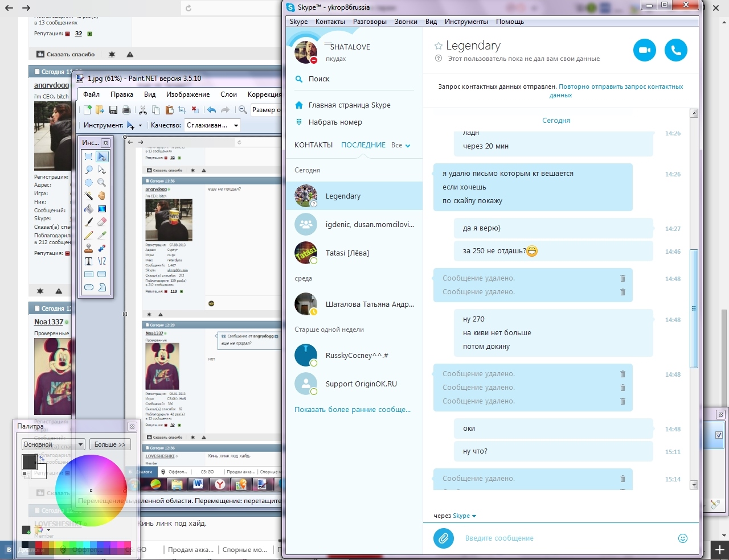Pick the Color Picker eyedropper tool
This screenshot has height=560, width=729.
(102, 235)
